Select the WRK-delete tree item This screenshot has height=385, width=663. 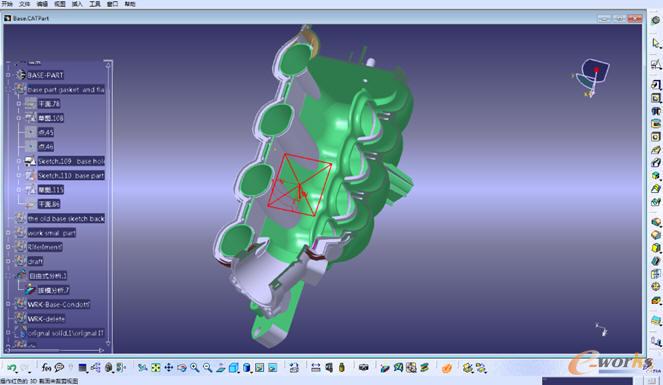point(46,319)
